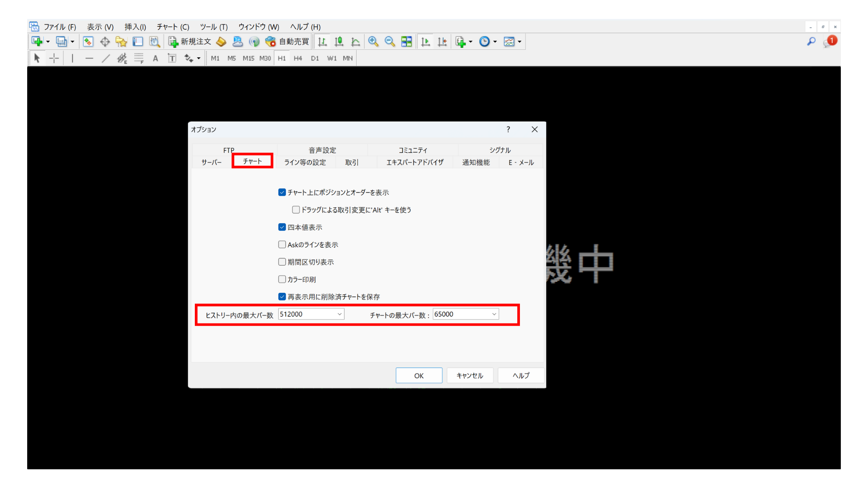Uncheck チャート上にポジションとオーダーを表示

[x=282, y=192]
